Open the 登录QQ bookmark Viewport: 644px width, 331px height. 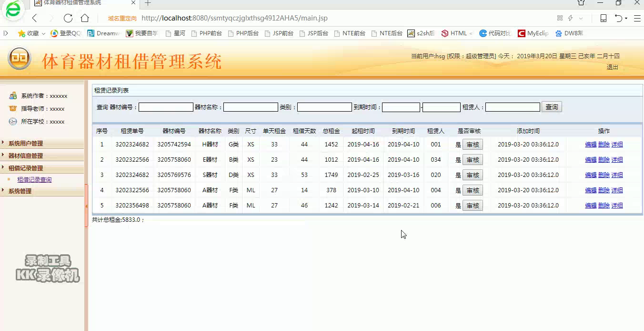coord(66,33)
